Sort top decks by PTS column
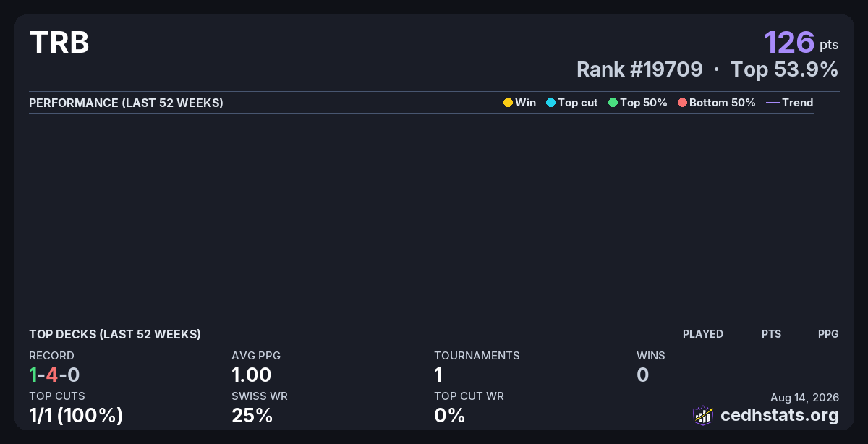 pyautogui.click(x=771, y=334)
